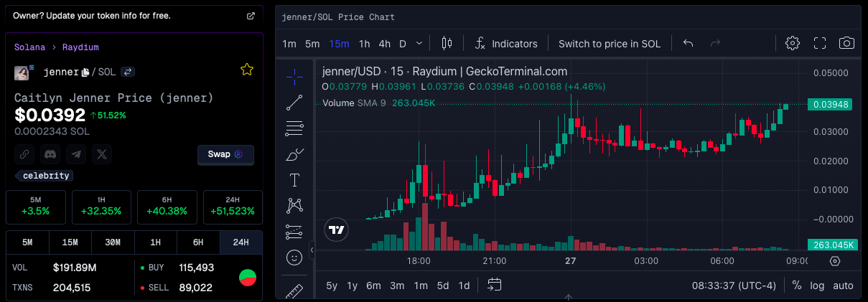The image size is (868, 302).
Task: Open the Indicators menu
Action: tap(506, 44)
